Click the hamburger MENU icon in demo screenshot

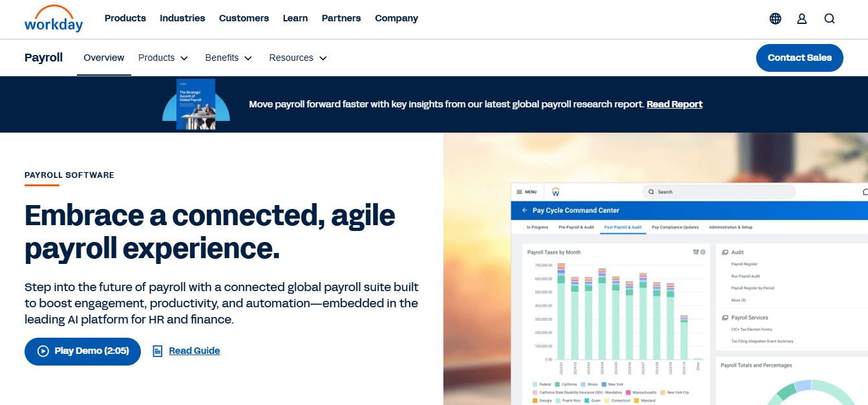[x=519, y=192]
